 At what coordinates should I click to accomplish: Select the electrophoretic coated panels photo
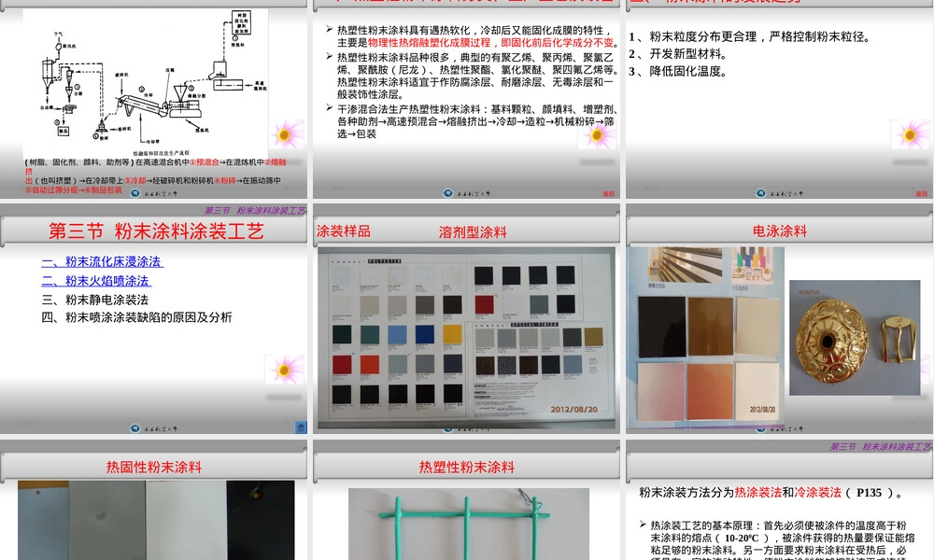(x=705, y=338)
